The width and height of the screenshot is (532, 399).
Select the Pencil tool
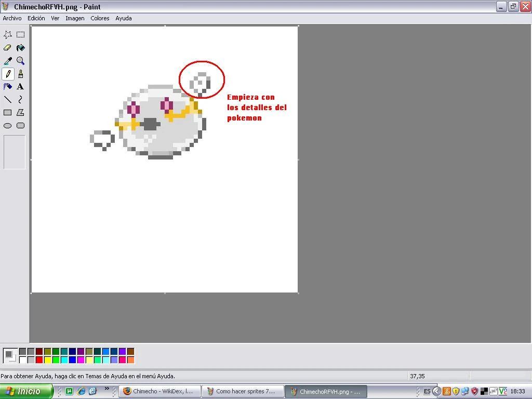[x=8, y=74]
